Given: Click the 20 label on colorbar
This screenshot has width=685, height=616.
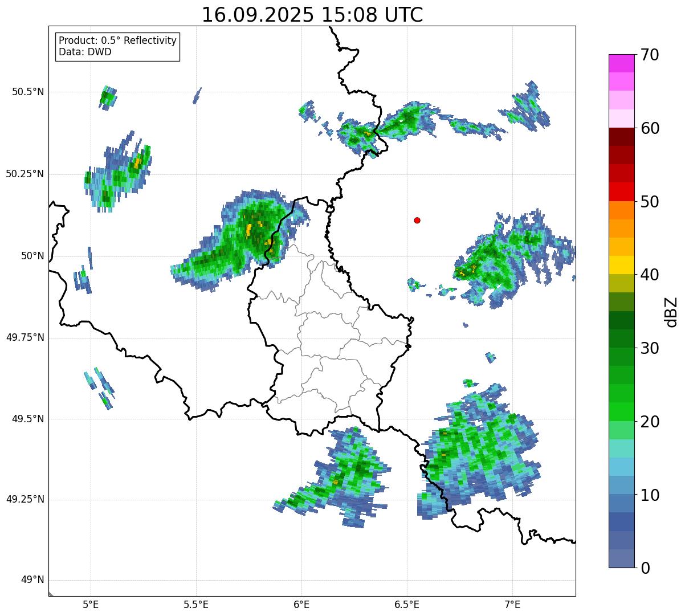Looking at the screenshot, I should click(649, 422).
